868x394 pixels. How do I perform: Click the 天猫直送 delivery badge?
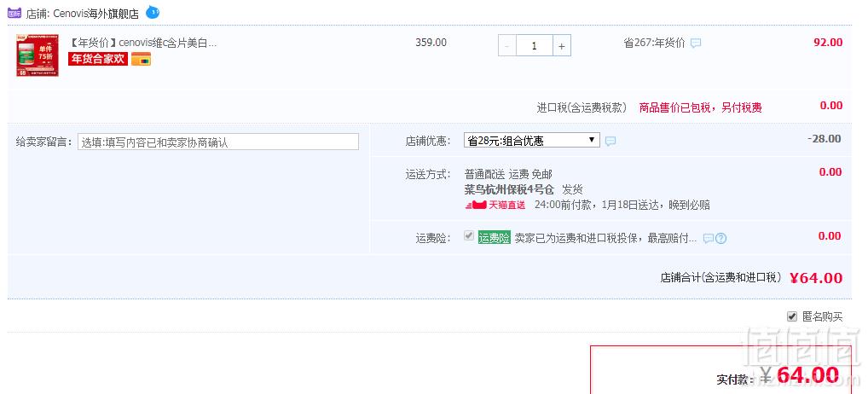[495, 205]
